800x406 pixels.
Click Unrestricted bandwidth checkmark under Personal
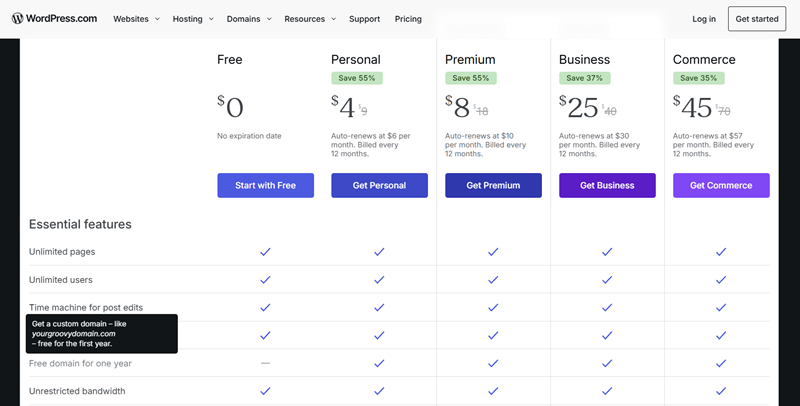379,391
